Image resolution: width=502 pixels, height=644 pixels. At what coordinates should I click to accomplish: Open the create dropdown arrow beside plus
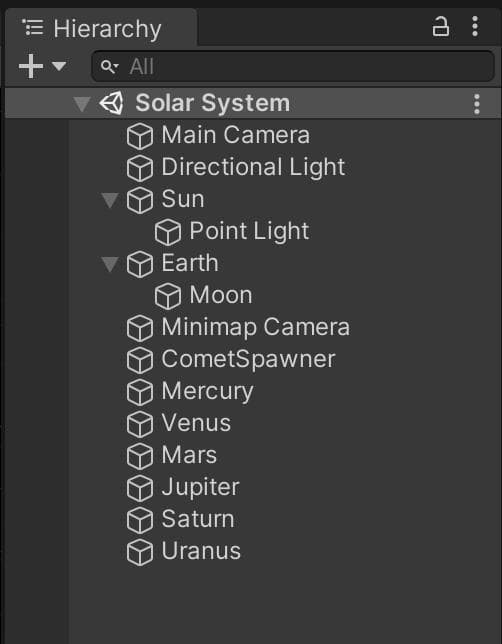59,66
